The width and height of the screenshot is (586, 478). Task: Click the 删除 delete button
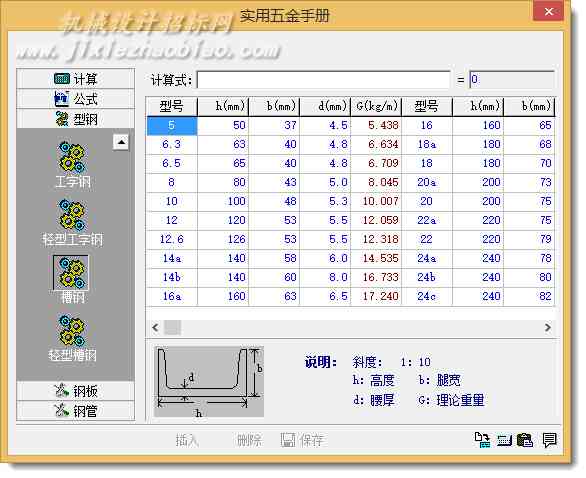click(249, 440)
